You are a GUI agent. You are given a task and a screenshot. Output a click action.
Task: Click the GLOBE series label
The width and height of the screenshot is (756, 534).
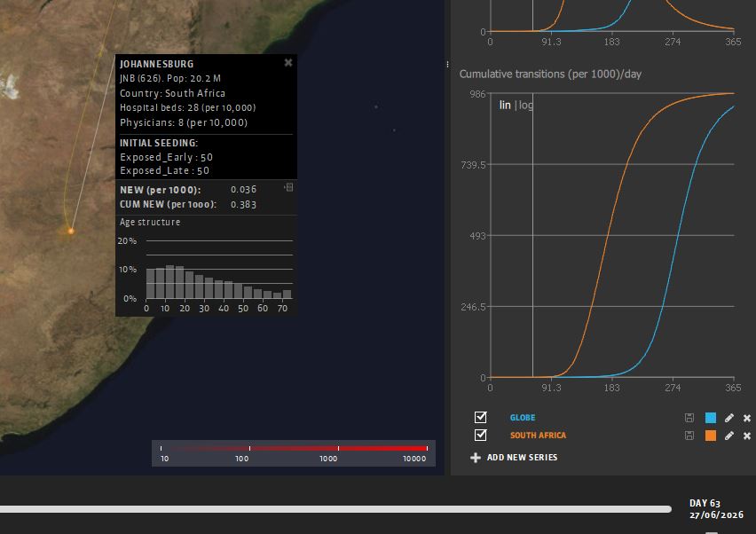(523, 418)
